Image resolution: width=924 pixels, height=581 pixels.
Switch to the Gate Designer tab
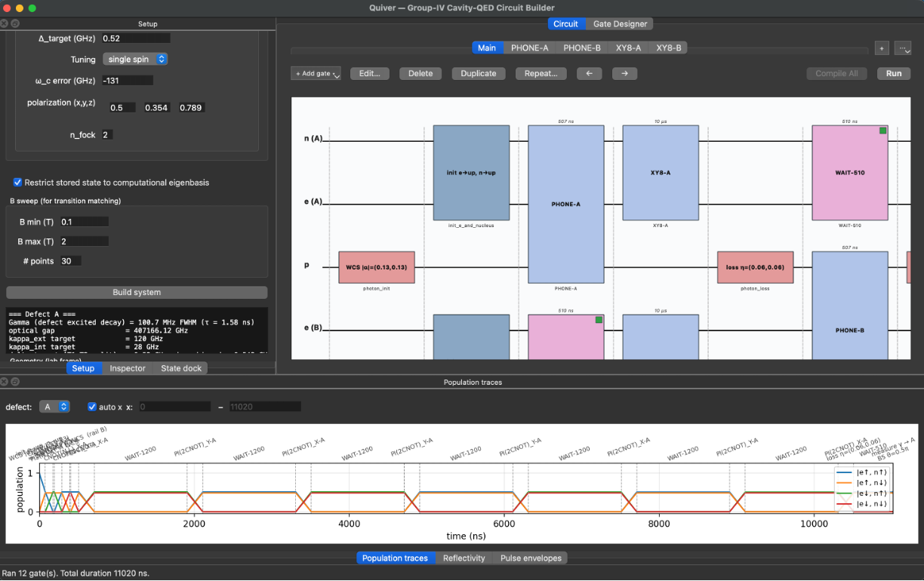[620, 24]
